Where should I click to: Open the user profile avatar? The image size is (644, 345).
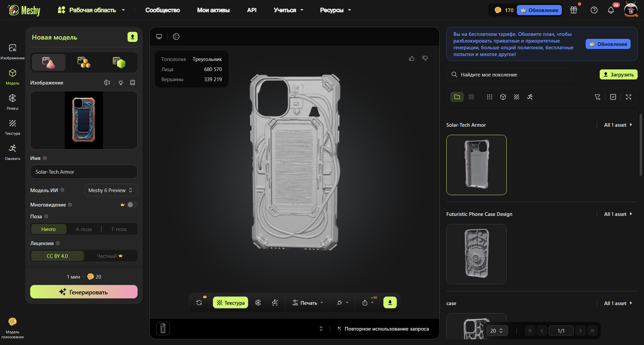tap(631, 9)
